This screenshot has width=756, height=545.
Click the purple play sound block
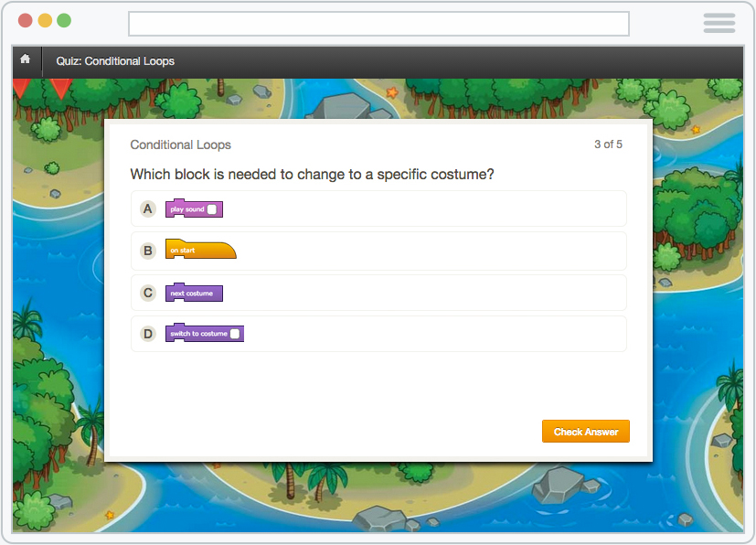(x=187, y=209)
